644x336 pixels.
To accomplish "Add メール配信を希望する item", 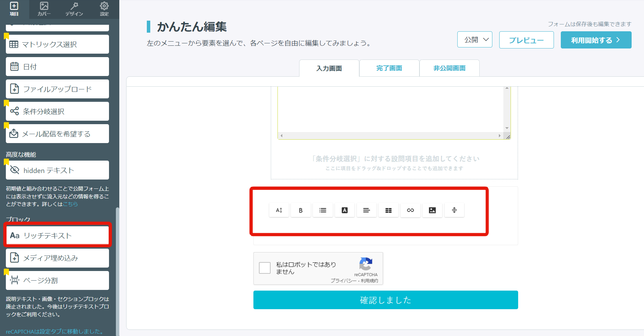I will click(x=57, y=134).
